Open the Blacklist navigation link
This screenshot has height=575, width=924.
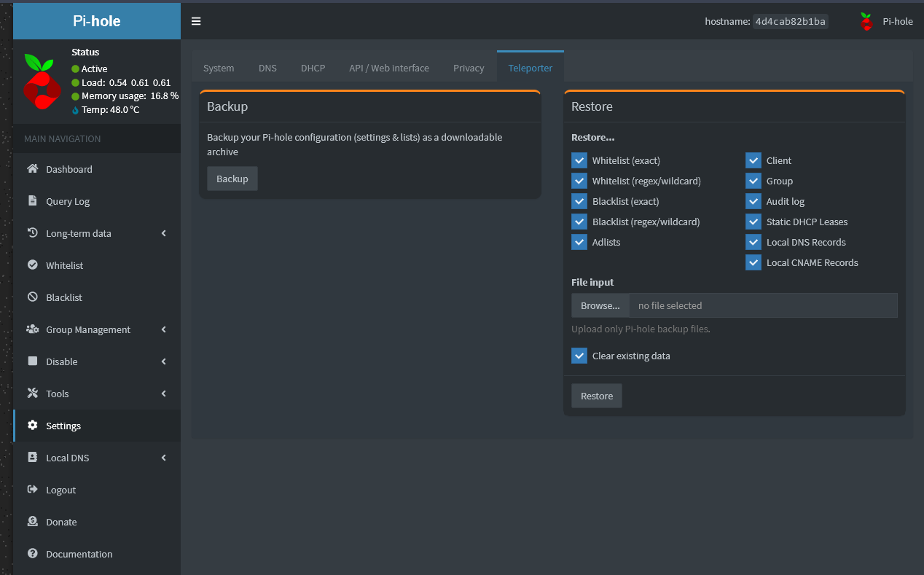point(97,297)
